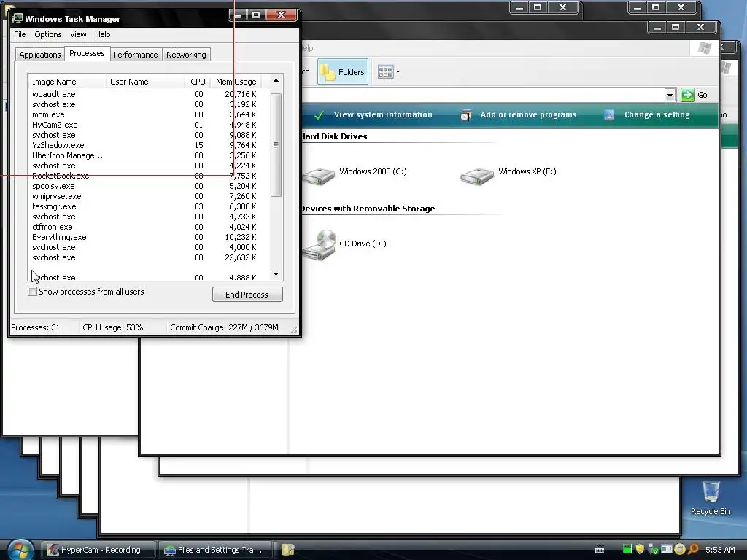747x560 pixels.
Task: Click the process list scroll down arrow
Action: (276, 274)
